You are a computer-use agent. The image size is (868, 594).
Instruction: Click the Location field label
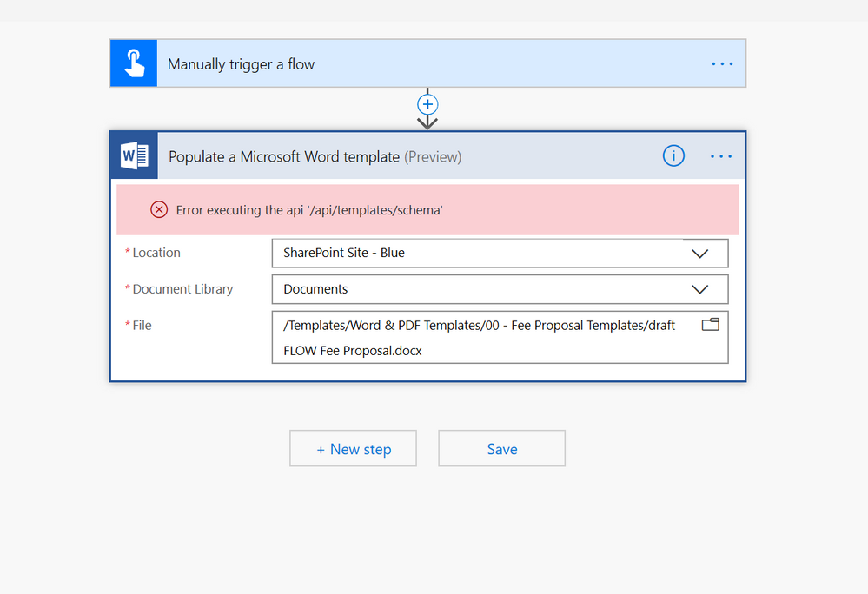(x=156, y=253)
